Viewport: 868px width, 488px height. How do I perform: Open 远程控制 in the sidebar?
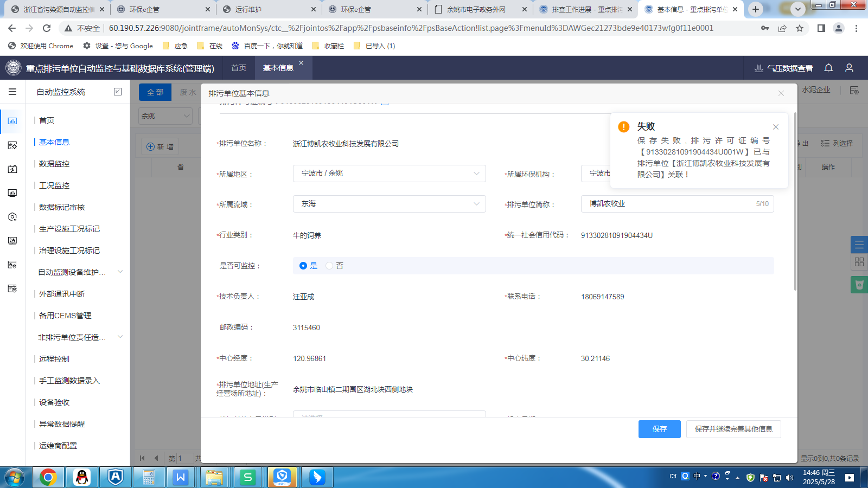click(x=54, y=359)
